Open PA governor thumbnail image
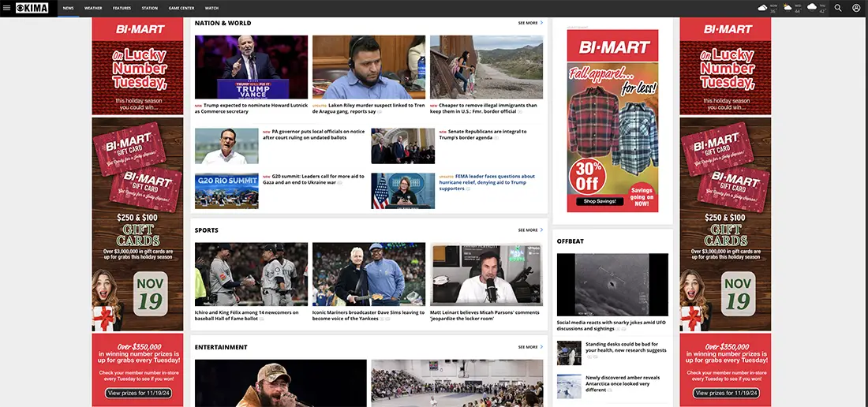The height and width of the screenshot is (407, 868). [226, 146]
